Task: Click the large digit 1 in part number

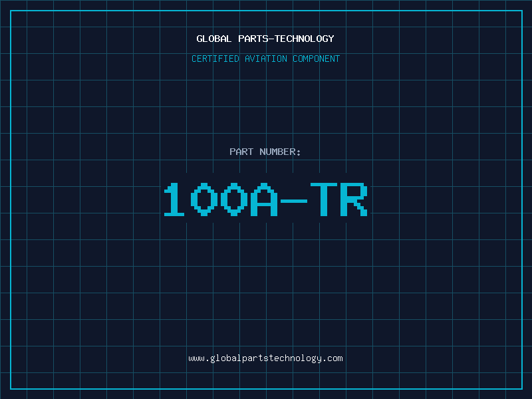Action: (174, 199)
